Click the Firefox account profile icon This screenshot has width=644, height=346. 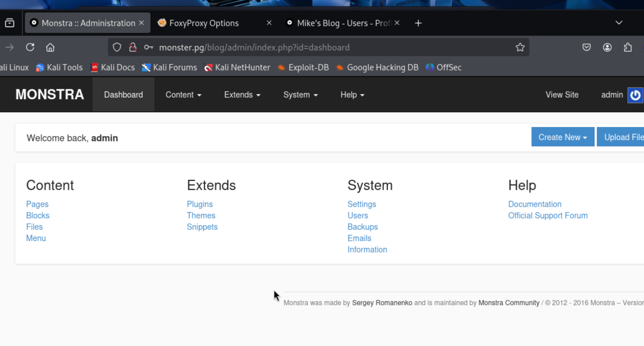[607, 47]
